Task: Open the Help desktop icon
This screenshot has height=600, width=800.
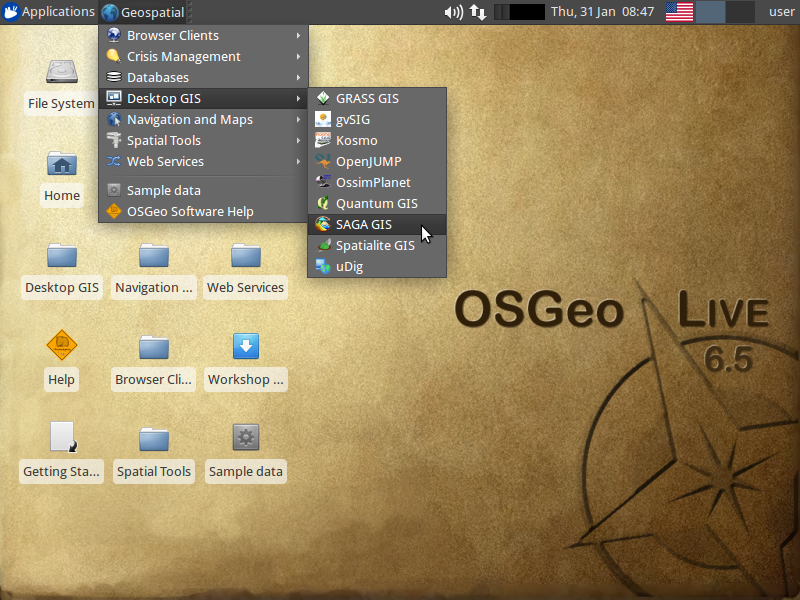Action: [x=62, y=345]
